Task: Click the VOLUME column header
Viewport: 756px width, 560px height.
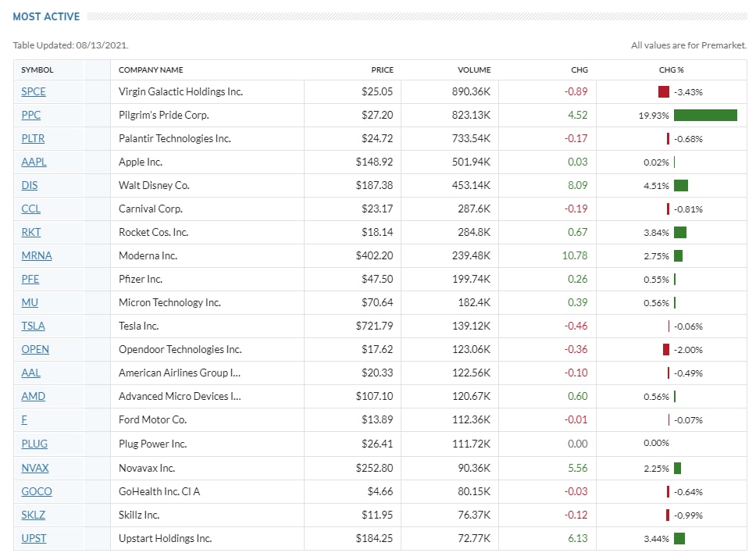Action: 474,70
